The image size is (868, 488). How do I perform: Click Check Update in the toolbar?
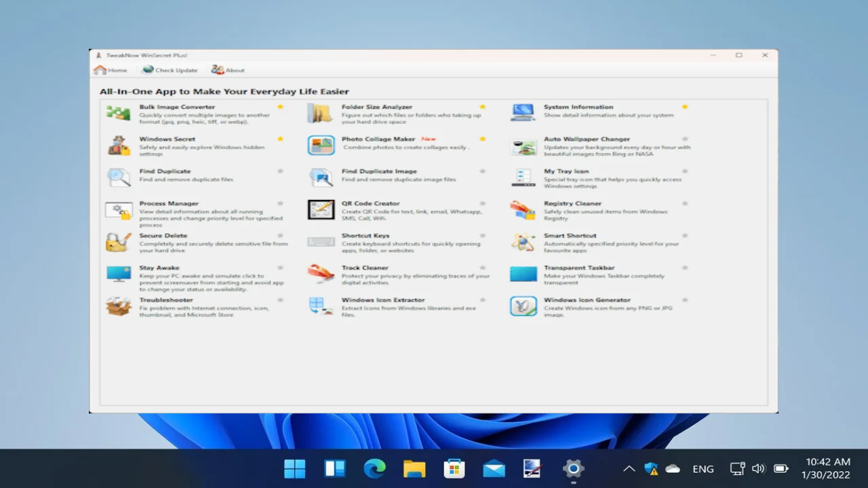click(170, 70)
